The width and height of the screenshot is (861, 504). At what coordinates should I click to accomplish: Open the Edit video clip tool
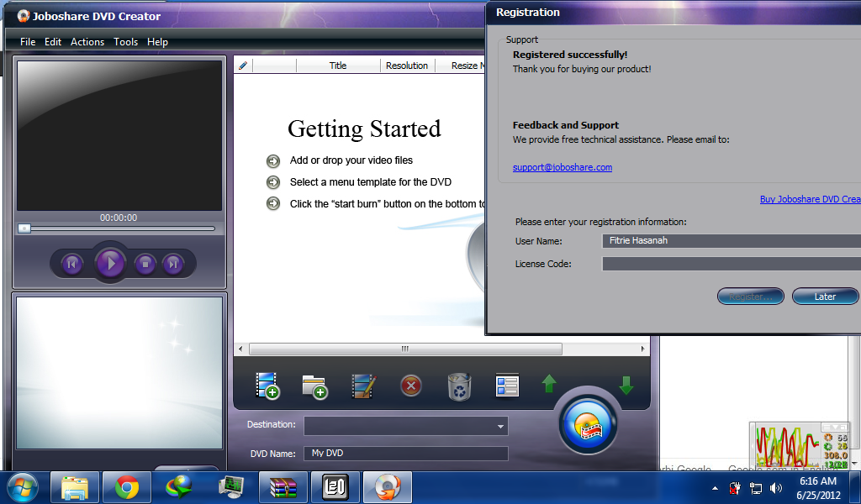click(363, 386)
